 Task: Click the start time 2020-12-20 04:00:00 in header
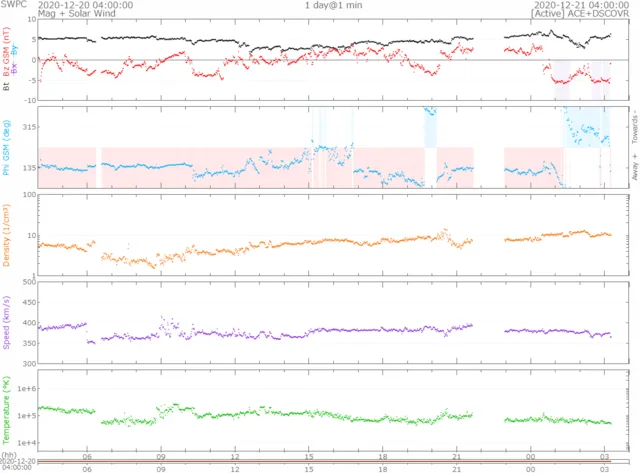85,5
